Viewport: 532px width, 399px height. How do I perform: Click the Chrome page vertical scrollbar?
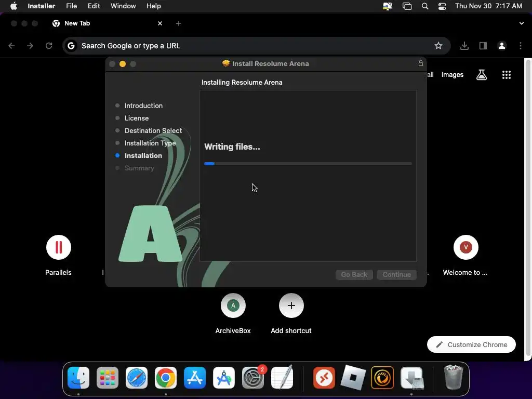coord(528,207)
